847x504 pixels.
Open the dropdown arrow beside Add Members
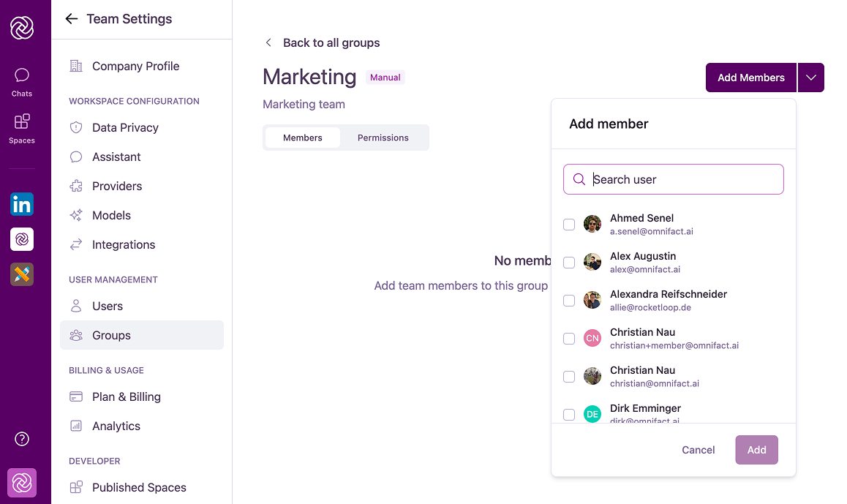coord(811,78)
